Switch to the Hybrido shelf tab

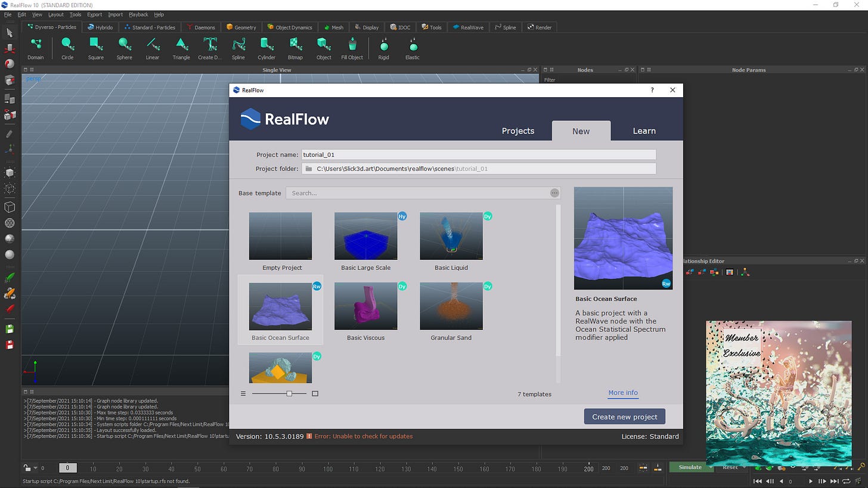[x=100, y=27]
